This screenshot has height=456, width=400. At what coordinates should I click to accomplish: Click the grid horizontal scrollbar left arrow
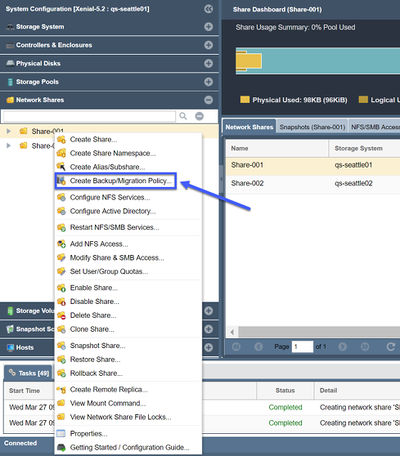coord(232,332)
